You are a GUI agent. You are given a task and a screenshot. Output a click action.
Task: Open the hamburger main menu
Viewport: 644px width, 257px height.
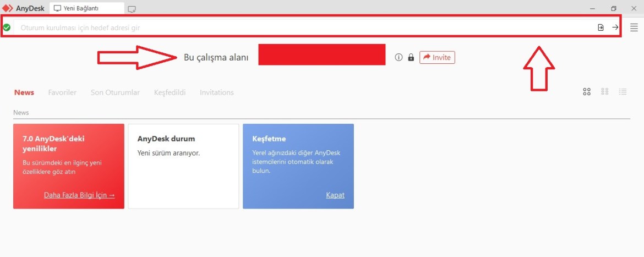[x=634, y=28]
